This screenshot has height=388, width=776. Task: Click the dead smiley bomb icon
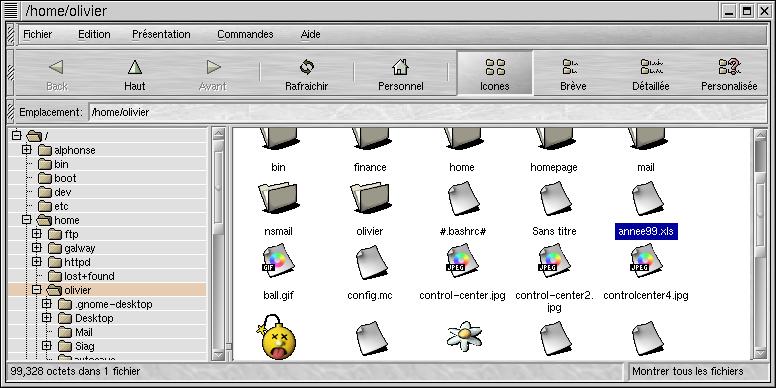276,337
